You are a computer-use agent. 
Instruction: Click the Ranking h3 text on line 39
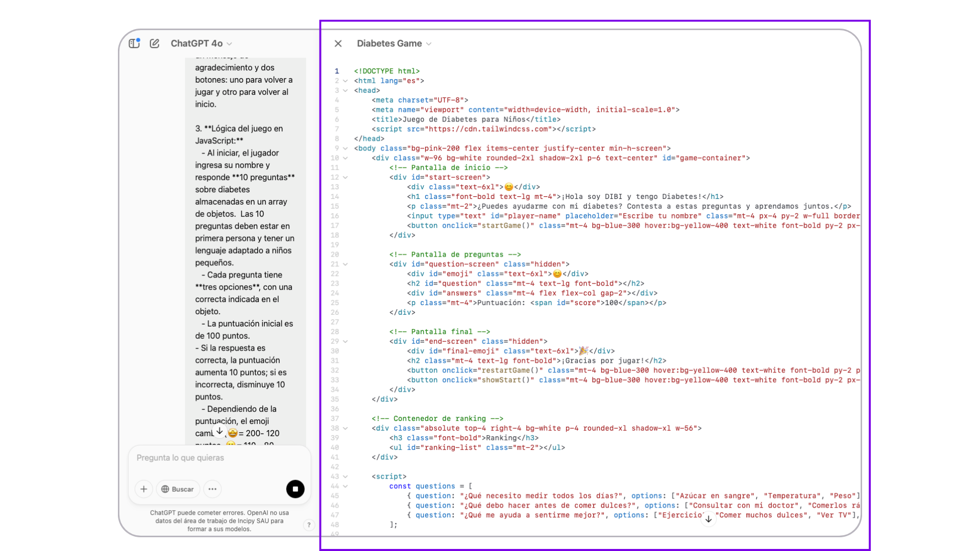[x=501, y=438]
